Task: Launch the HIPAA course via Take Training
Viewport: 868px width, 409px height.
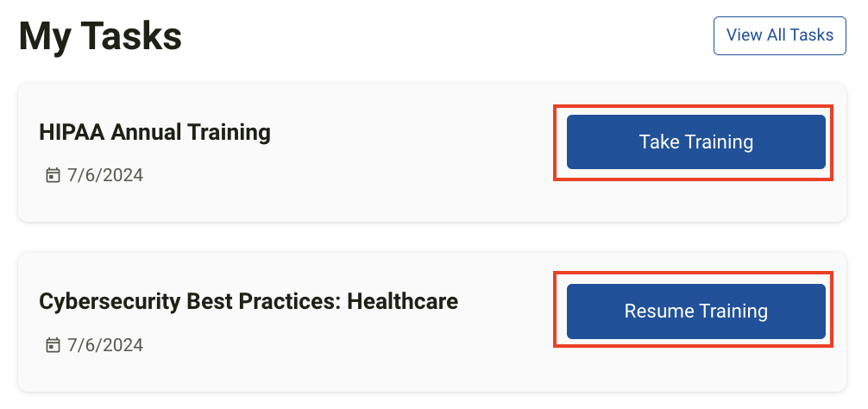Action: 695,142
